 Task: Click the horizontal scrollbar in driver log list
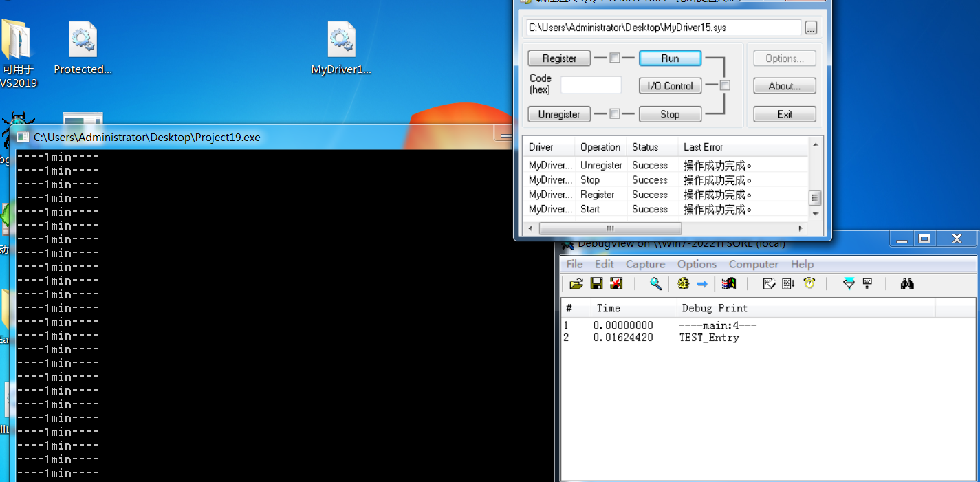(x=610, y=228)
